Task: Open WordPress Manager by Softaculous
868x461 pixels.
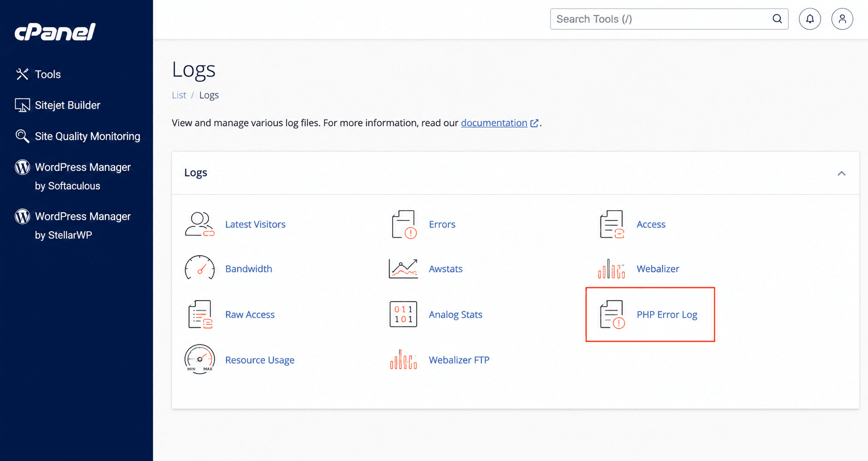Action: click(83, 177)
